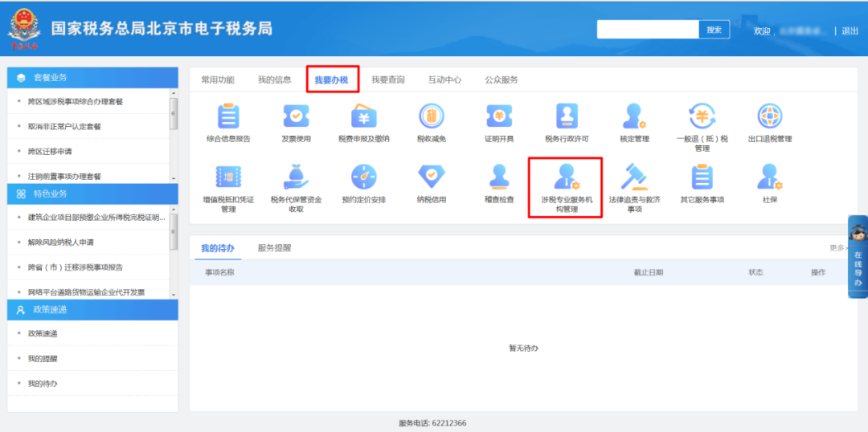Click the tax bureau emblem logo
The width and height of the screenshot is (868, 432).
pyautogui.click(x=24, y=30)
